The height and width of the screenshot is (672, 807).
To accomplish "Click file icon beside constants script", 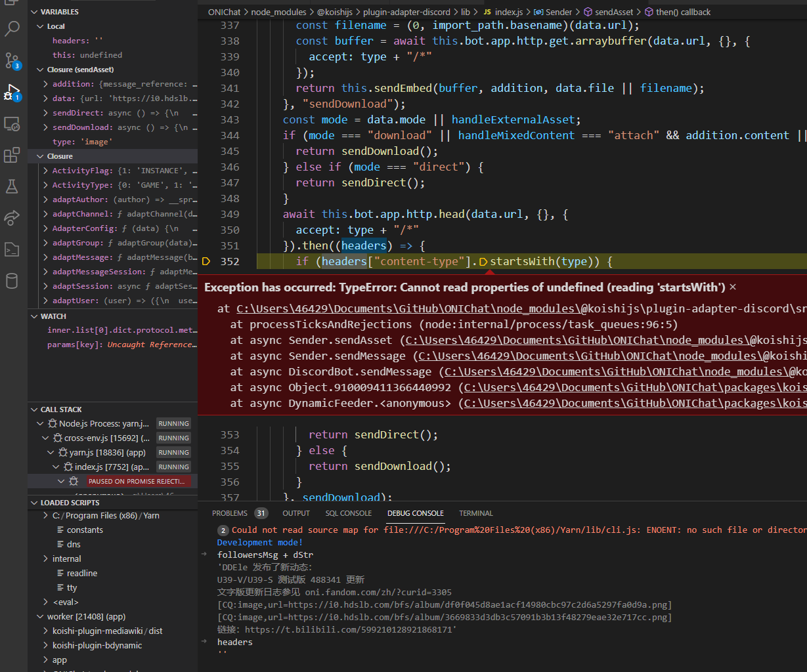I will tap(60, 530).
